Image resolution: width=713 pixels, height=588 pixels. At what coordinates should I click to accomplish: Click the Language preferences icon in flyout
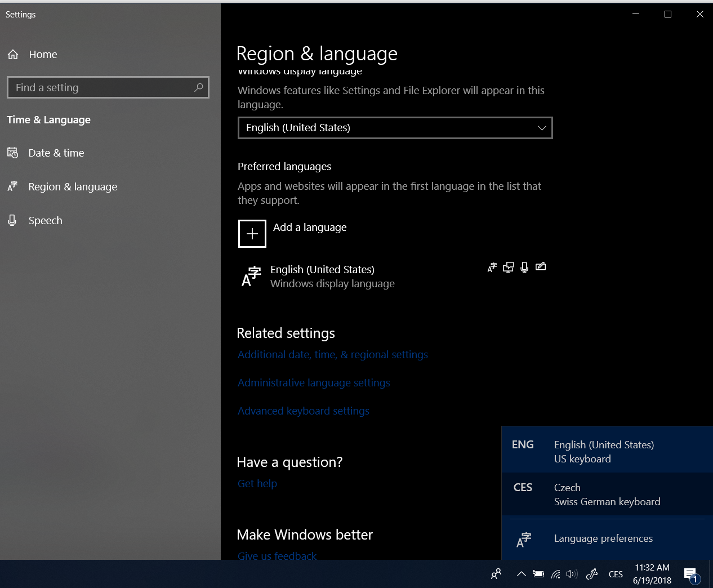click(x=524, y=540)
